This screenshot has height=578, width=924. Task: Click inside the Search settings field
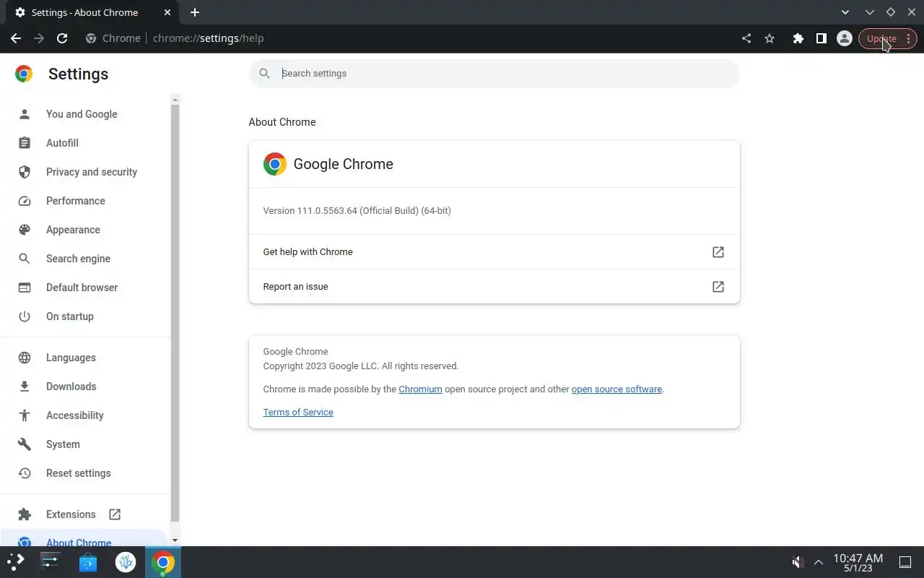click(x=494, y=73)
